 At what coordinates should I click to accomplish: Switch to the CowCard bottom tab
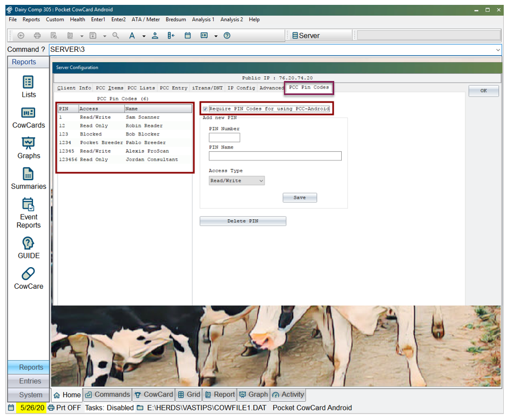point(153,395)
